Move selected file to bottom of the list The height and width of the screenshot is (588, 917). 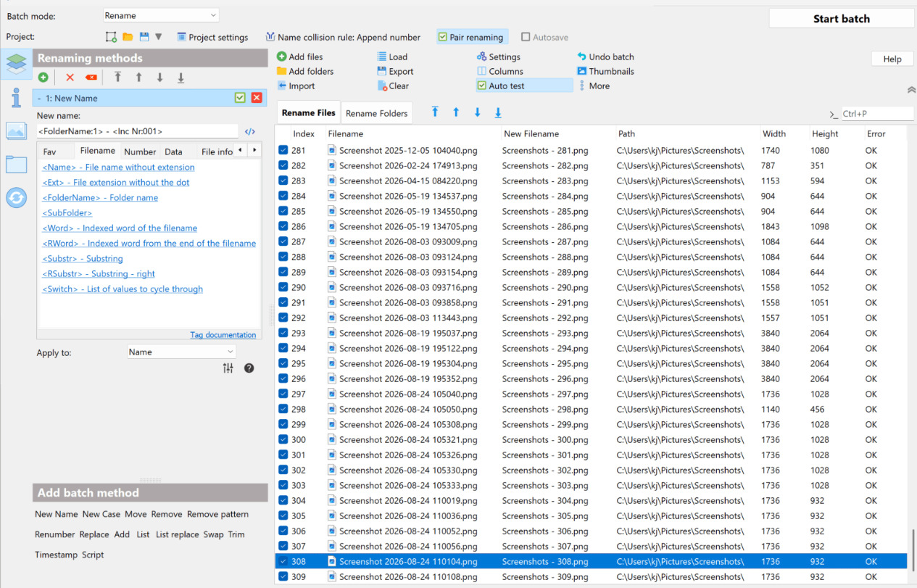pos(498,112)
